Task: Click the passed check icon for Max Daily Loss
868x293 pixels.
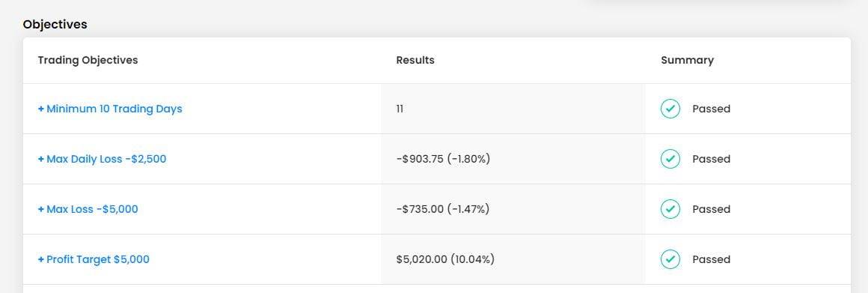Action: pyautogui.click(x=670, y=159)
